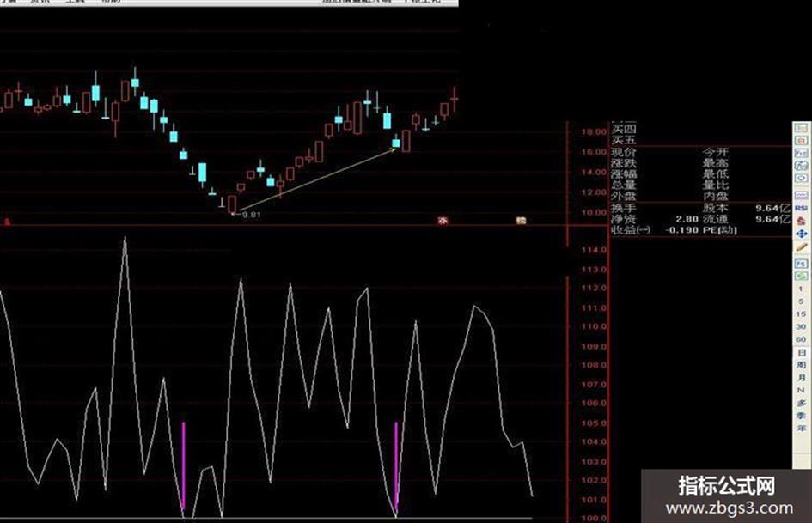Screen dimensions: 812x523
Task: Click the red house icon
Action: 801,221
